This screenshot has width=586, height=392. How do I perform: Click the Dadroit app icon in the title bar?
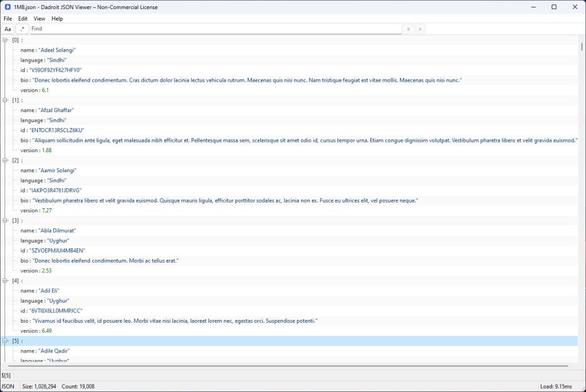pos(7,7)
